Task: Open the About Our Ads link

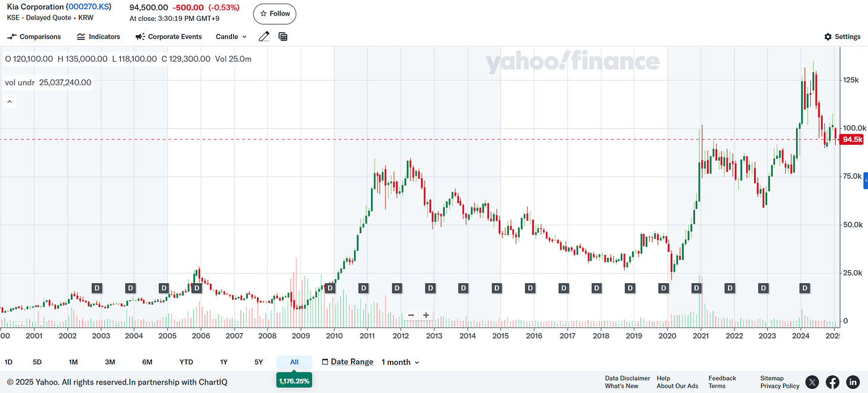Action: click(x=677, y=386)
